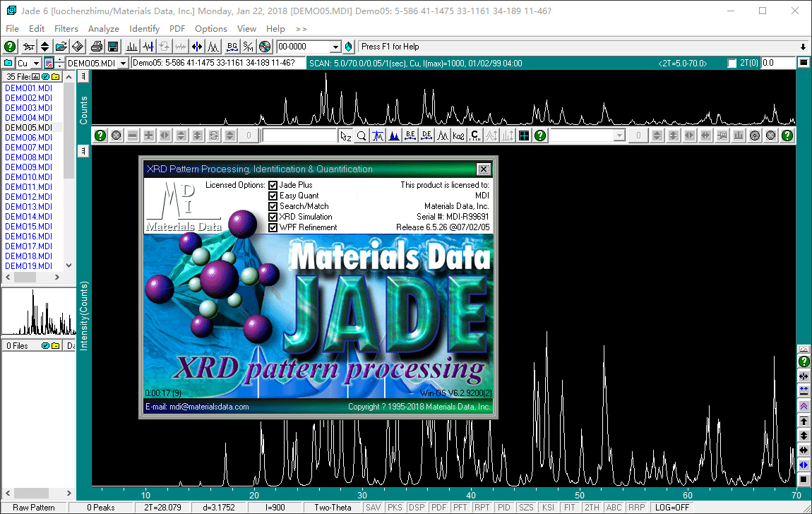
Task: Click the running dog pattern-read icon
Action: point(28,47)
